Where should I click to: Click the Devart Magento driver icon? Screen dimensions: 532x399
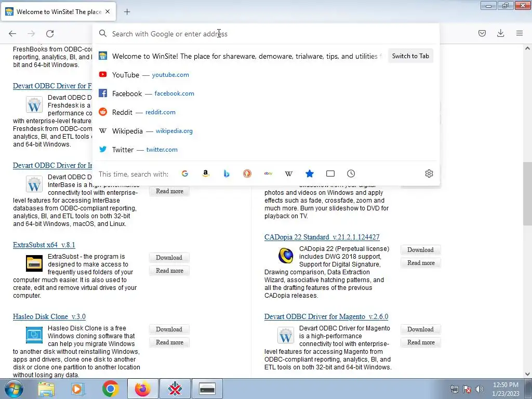pyautogui.click(x=286, y=335)
